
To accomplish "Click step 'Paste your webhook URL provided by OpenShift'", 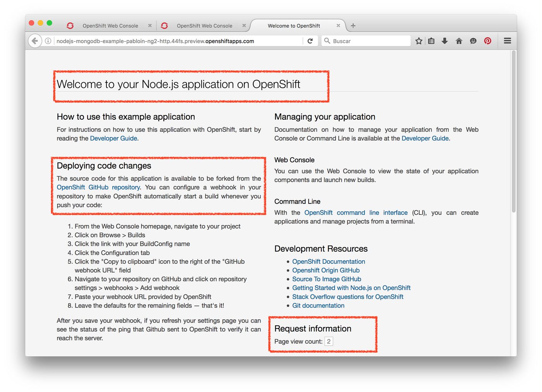I will point(143,297).
